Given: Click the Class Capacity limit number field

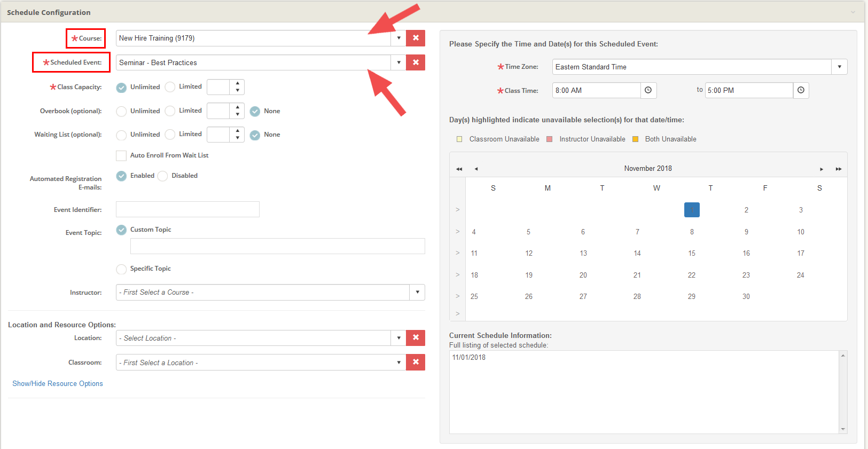Looking at the screenshot, I should click(218, 87).
